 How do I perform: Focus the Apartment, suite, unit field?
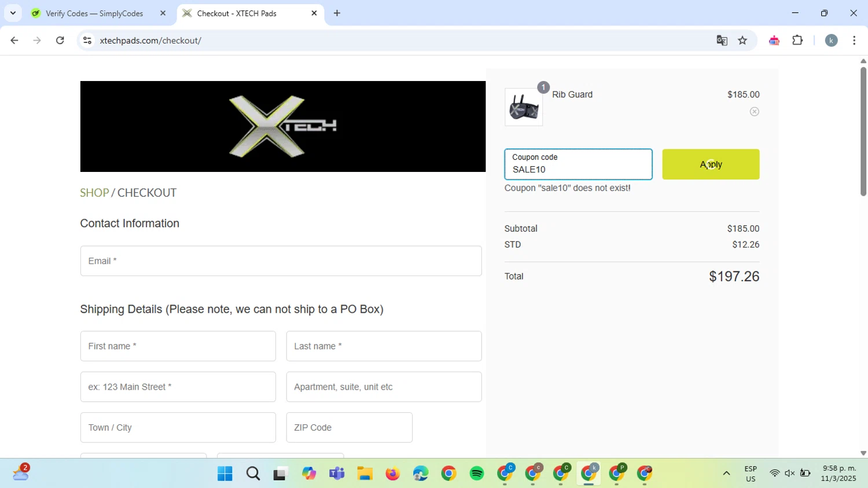coord(384,387)
